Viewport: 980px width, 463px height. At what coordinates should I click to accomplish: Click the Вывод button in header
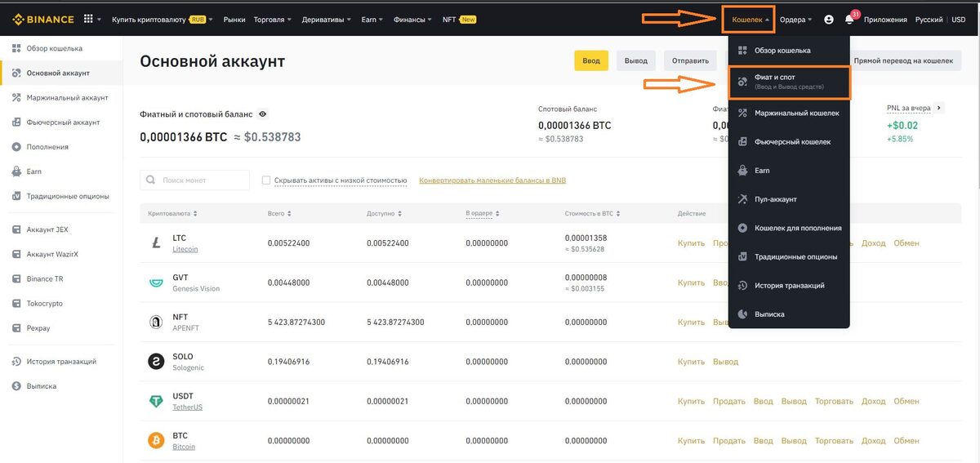coord(635,60)
